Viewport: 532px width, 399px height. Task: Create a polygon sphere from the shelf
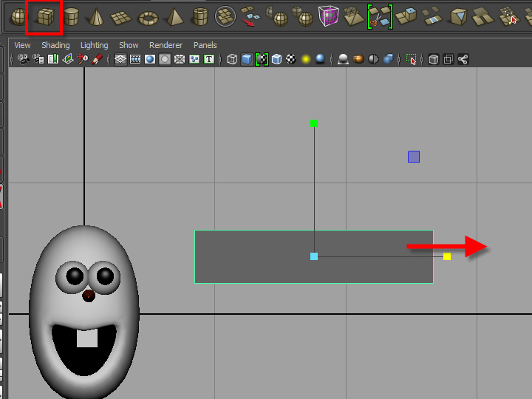[18, 16]
